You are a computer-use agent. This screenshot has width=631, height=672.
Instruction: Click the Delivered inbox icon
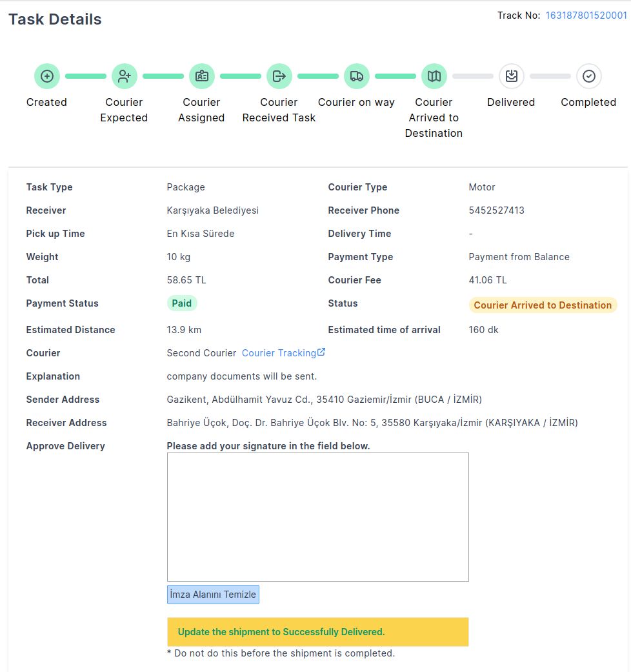pyautogui.click(x=512, y=76)
